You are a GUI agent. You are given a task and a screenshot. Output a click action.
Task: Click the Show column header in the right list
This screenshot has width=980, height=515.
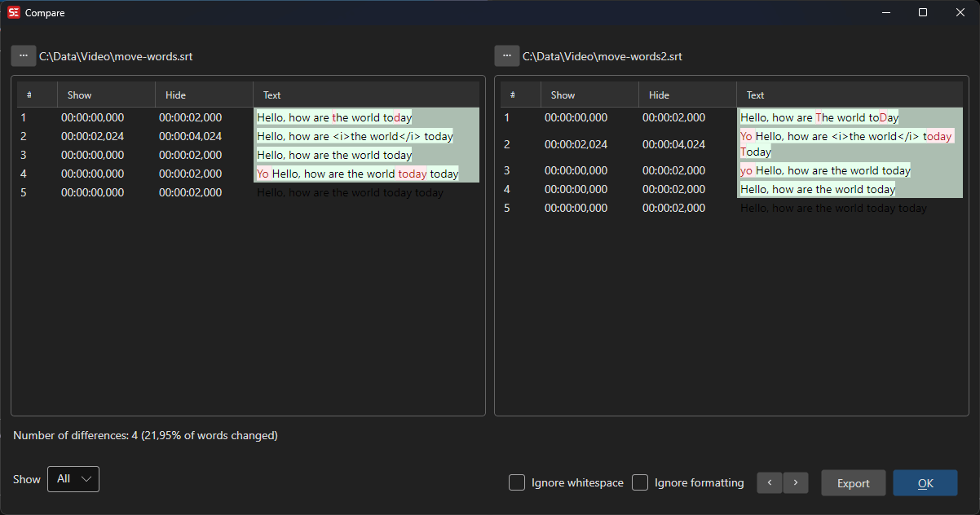[563, 95]
